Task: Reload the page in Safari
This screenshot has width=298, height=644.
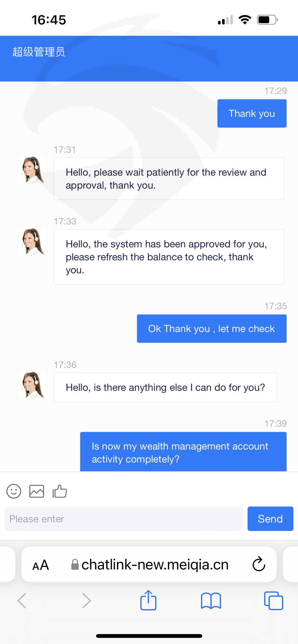Action: point(259,564)
